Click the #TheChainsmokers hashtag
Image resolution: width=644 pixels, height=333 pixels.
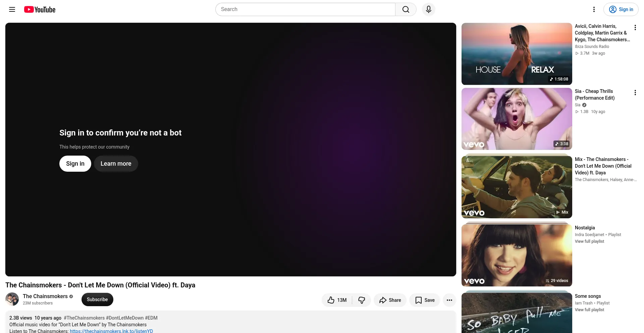click(84, 318)
